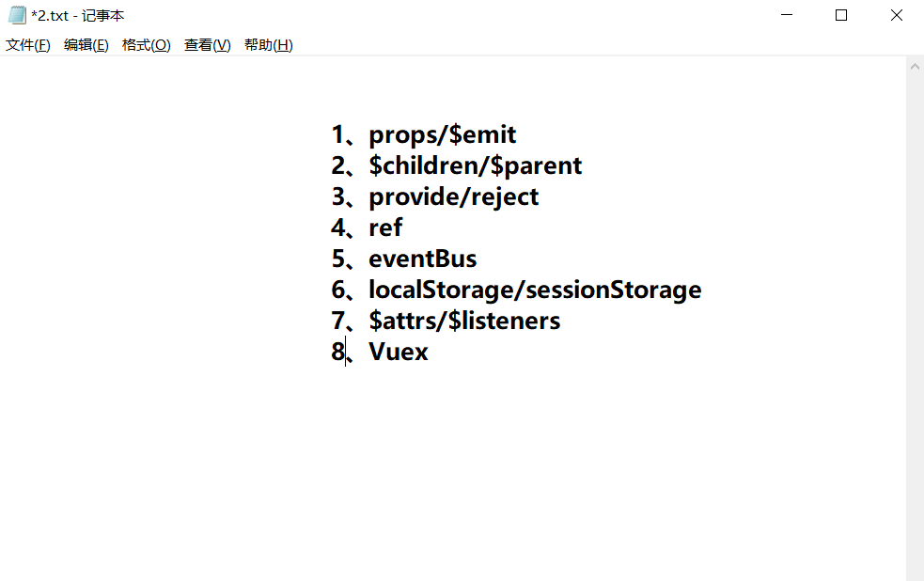
Task: Place cursor in the text 'props/$emit'
Action: click(442, 133)
